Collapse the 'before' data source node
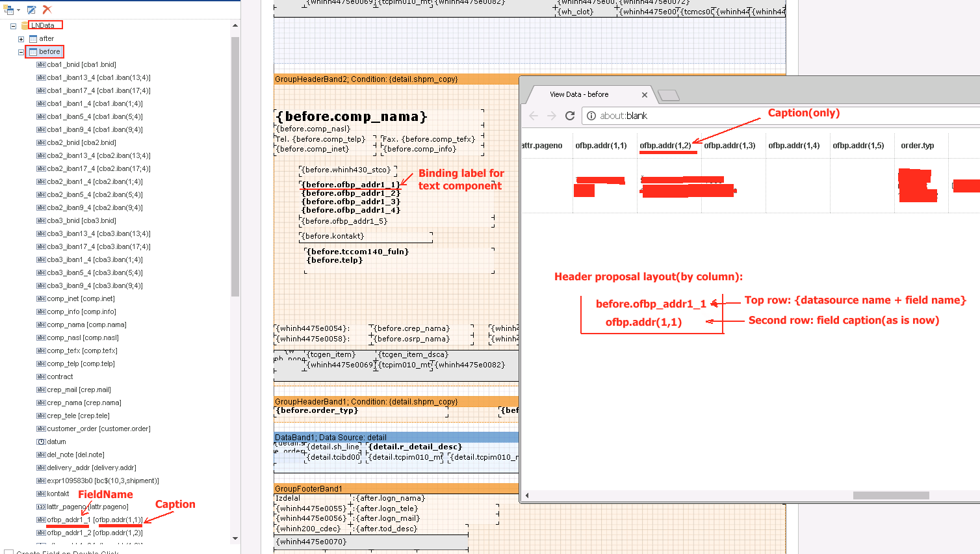 point(21,52)
